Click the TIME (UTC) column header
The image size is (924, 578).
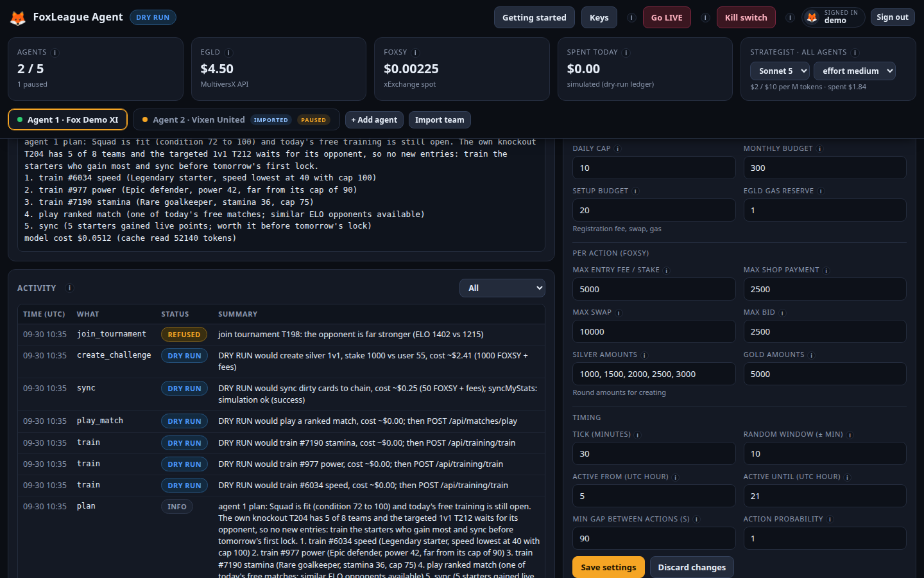[44, 314]
